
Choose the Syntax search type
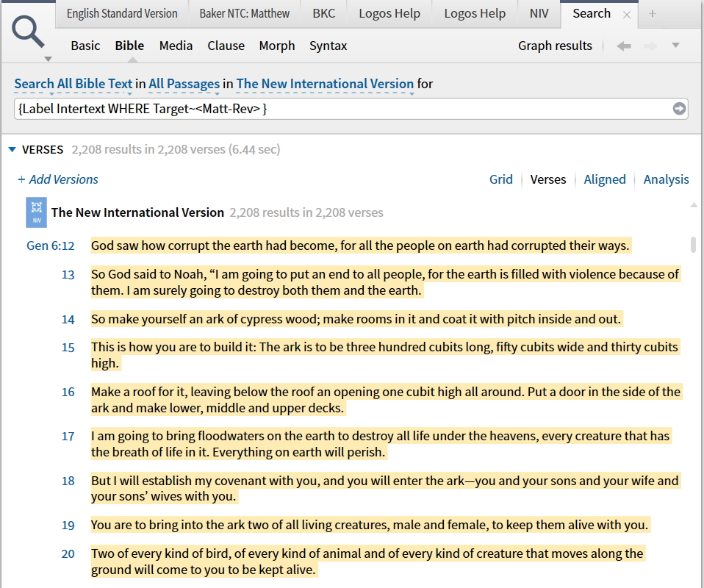(328, 46)
